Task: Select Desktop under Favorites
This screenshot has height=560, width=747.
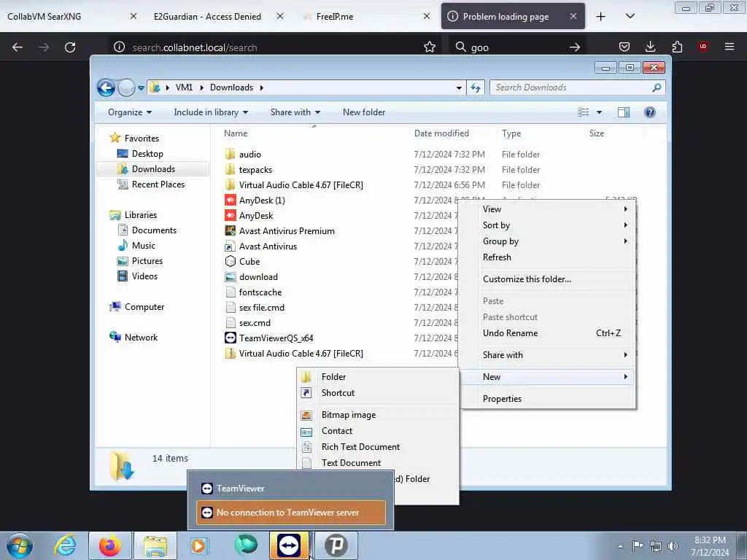Action: pyautogui.click(x=147, y=154)
